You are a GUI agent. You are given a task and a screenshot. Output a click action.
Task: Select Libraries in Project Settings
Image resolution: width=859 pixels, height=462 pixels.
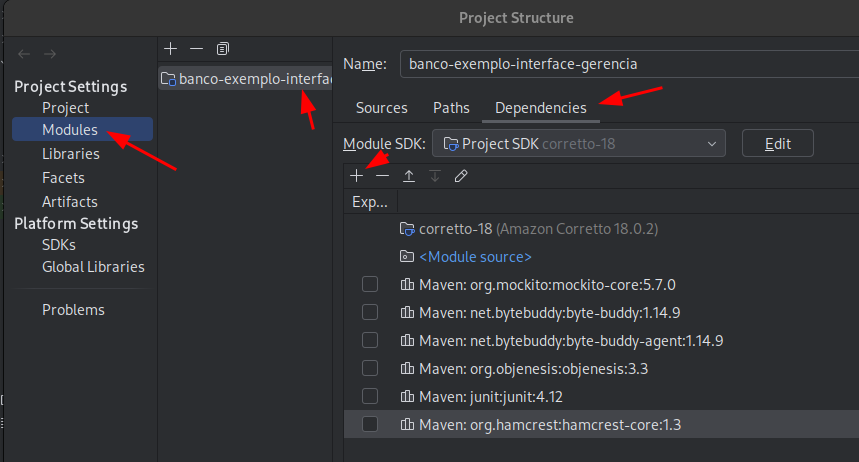(x=71, y=154)
